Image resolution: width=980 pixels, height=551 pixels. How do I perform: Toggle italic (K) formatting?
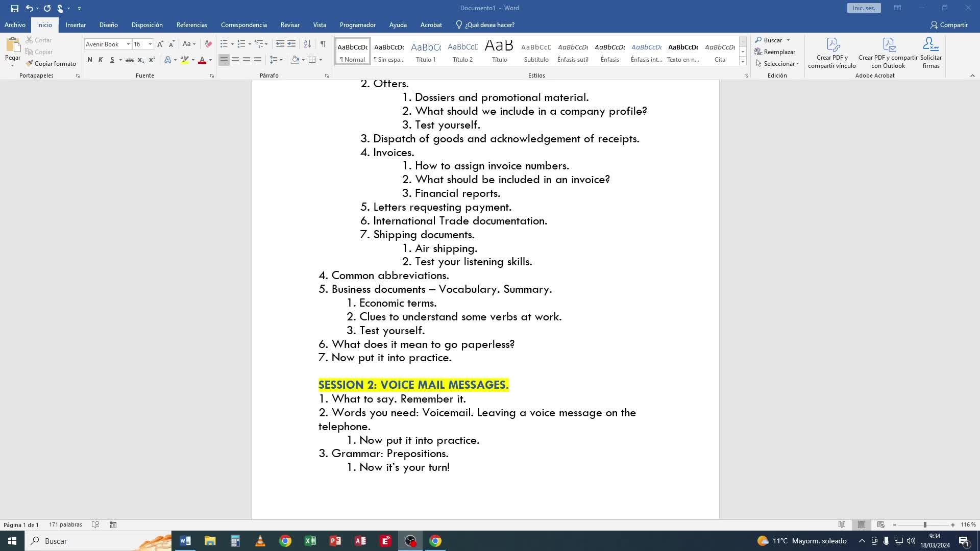tap(101, 60)
